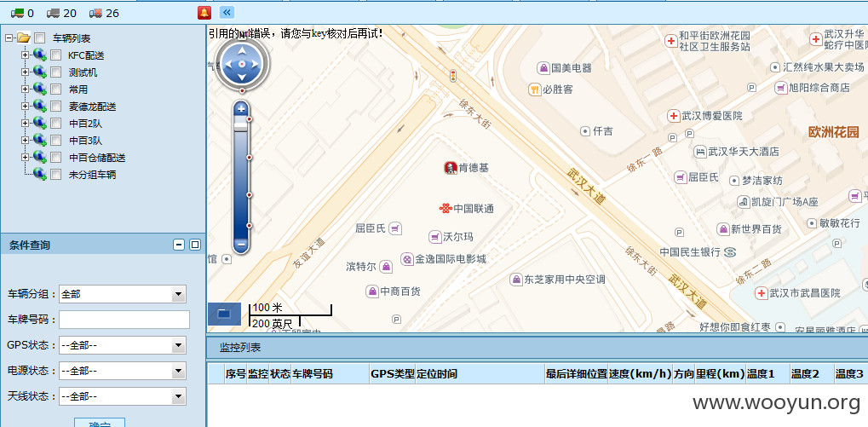Check the KFC配送 group checkbox
The width and height of the screenshot is (868, 427).
coord(56,55)
